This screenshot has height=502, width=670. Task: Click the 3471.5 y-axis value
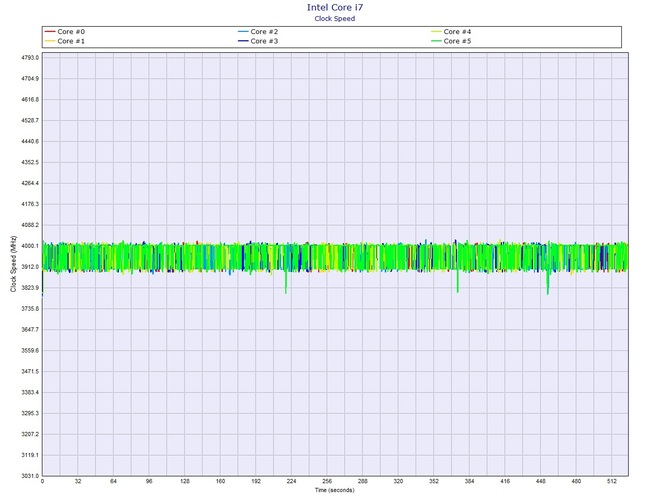30,372
